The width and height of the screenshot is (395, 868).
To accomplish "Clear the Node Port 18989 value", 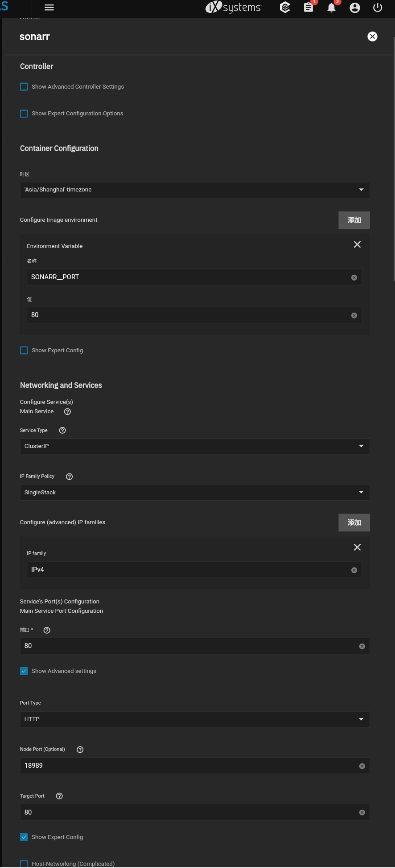I will pos(362,766).
